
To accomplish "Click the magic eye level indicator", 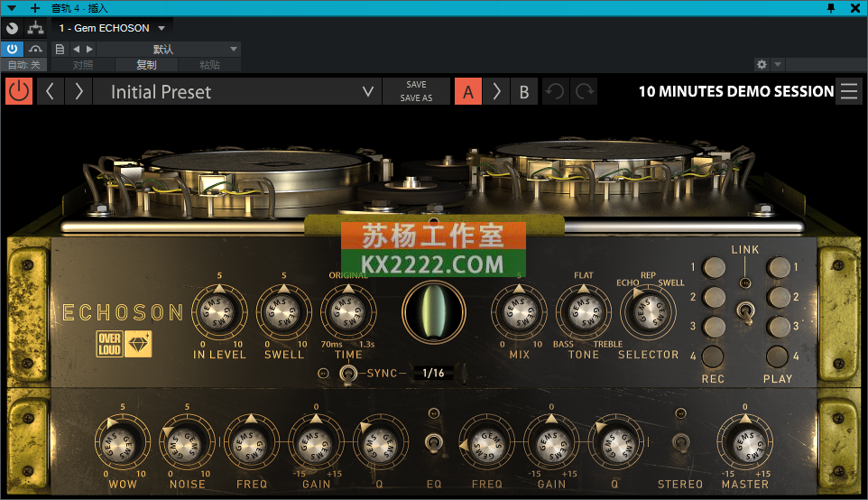I will point(433,312).
